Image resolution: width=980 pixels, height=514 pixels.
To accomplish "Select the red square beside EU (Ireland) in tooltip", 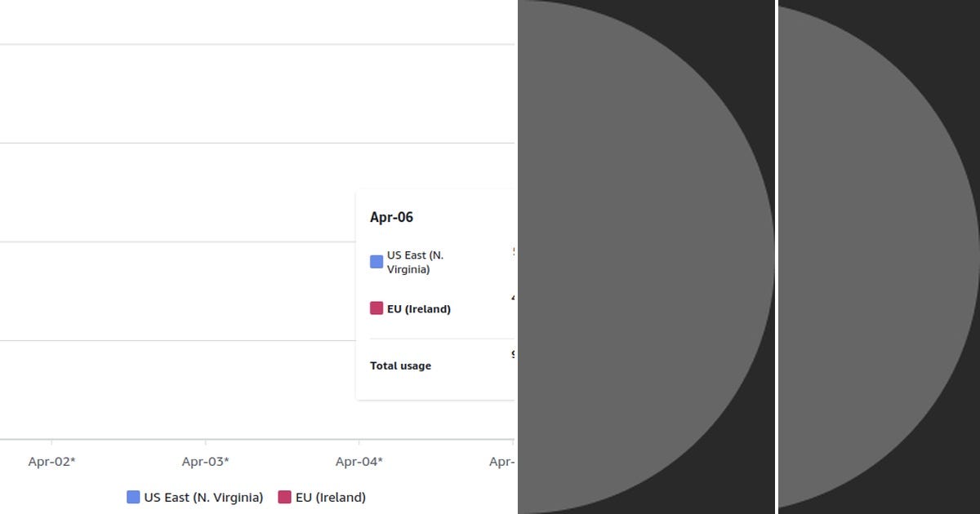I will pos(375,308).
